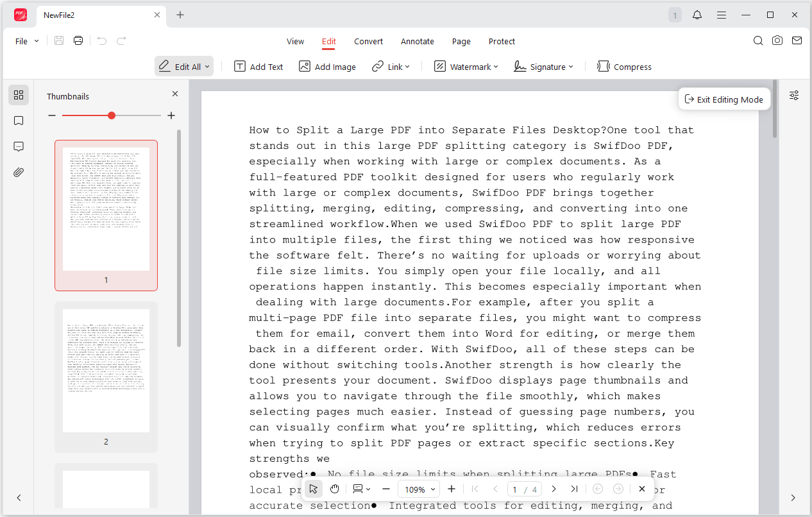The image size is (812, 517).
Task: Click Exit Editing Mode
Action: (x=724, y=99)
